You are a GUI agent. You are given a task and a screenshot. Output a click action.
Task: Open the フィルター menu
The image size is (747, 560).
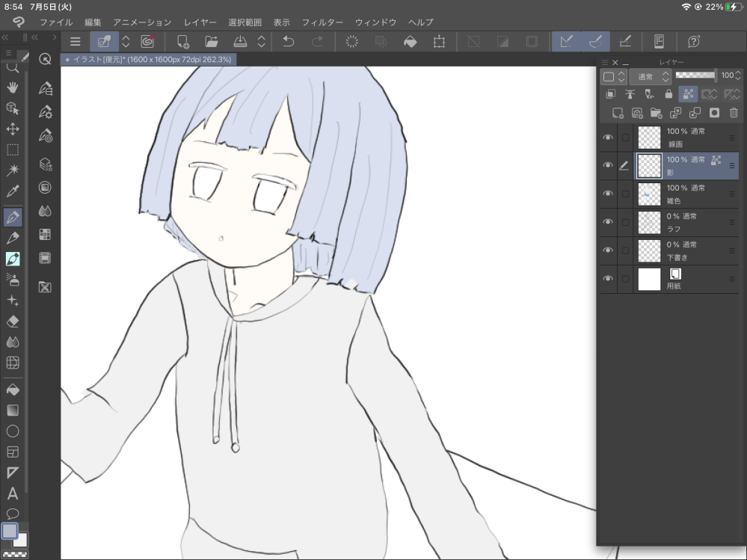tap(322, 22)
